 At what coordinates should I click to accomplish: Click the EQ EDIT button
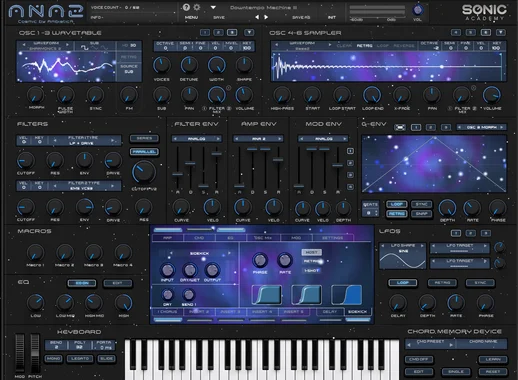pyautogui.click(x=117, y=283)
